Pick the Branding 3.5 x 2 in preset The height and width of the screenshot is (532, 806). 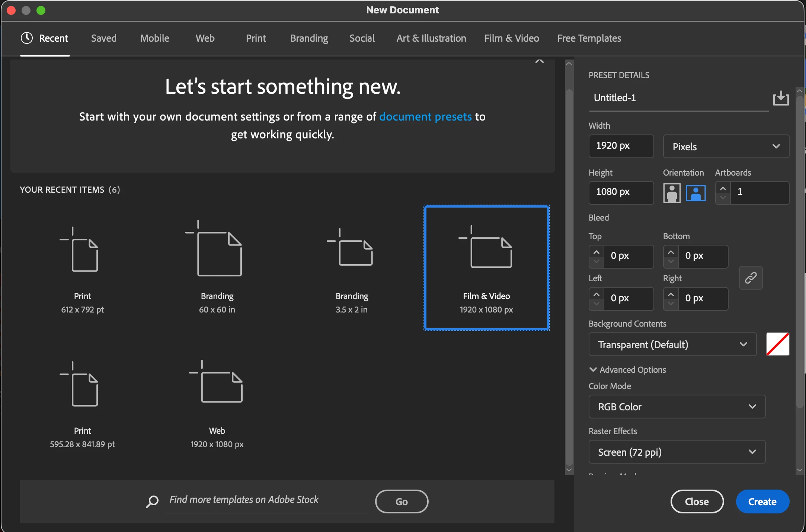pyautogui.click(x=352, y=268)
